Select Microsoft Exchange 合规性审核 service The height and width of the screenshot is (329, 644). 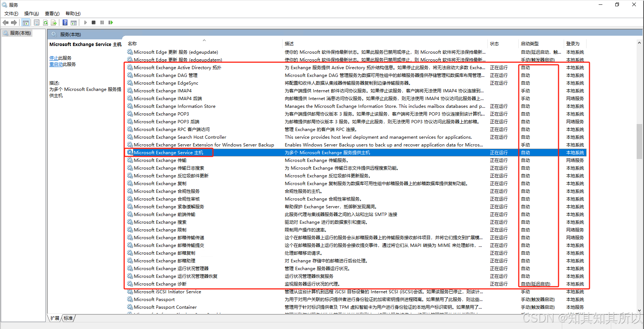click(x=167, y=199)
